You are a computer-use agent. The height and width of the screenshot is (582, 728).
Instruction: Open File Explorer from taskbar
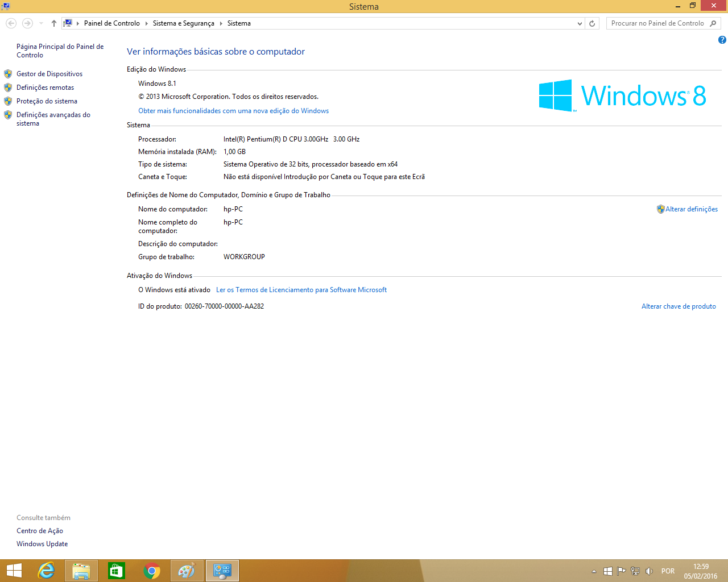[81, 571]
